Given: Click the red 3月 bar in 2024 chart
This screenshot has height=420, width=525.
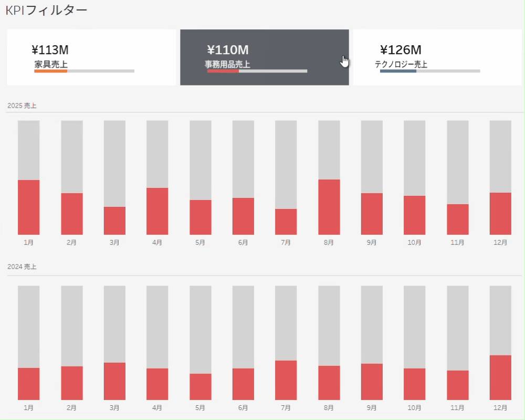Looking at the screenshot, I should click(x=114, y=381).
